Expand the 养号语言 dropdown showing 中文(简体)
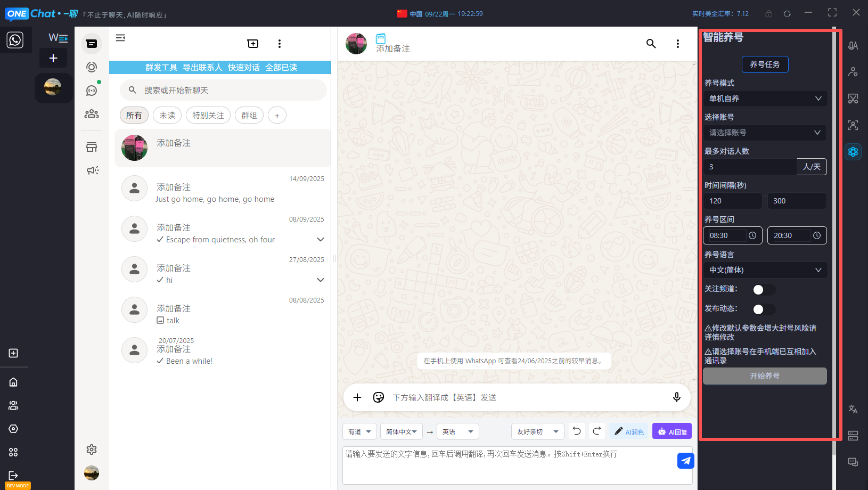 point(765,270)
